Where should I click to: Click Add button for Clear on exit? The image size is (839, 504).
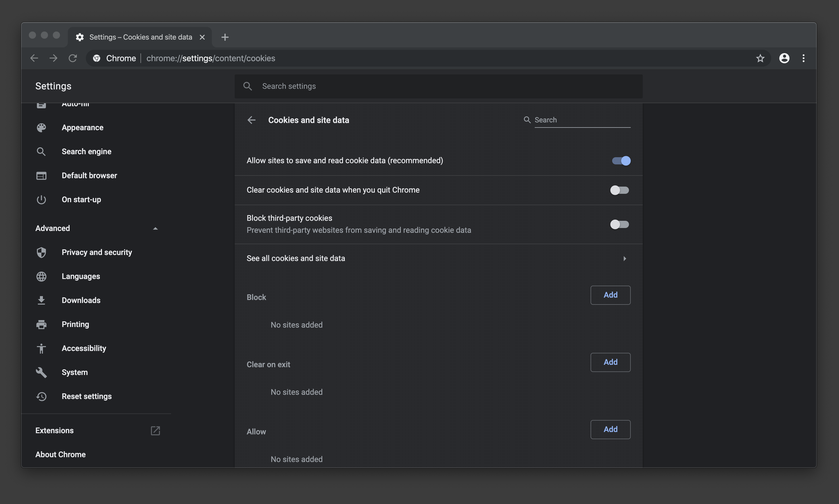[x=610, y=362]
